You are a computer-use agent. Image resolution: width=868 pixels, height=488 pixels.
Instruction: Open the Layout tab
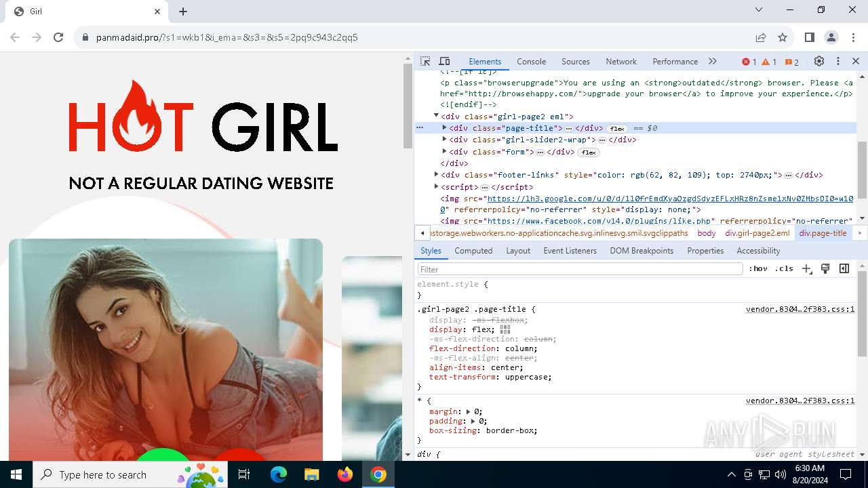tap(518, 251)
